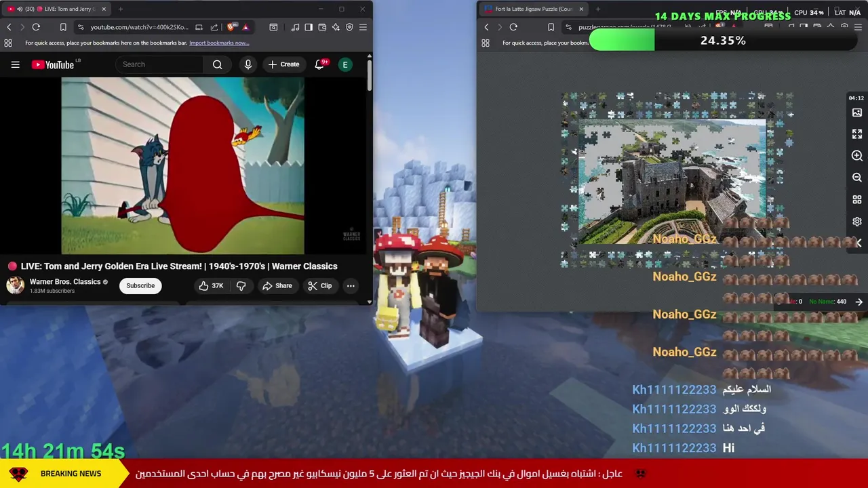Open more video actions ellipsis menu
The height and width of the screenshot is (488, 868).
click(351, 285)
